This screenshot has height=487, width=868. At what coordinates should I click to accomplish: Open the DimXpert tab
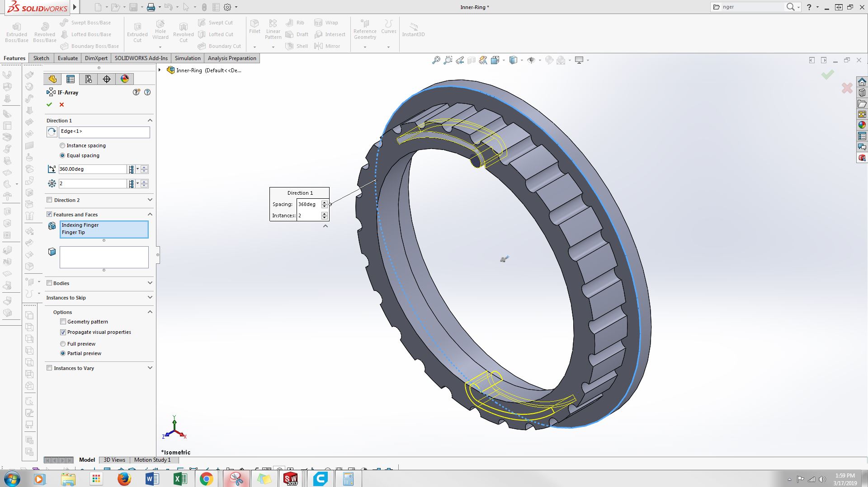pos(96,58)
